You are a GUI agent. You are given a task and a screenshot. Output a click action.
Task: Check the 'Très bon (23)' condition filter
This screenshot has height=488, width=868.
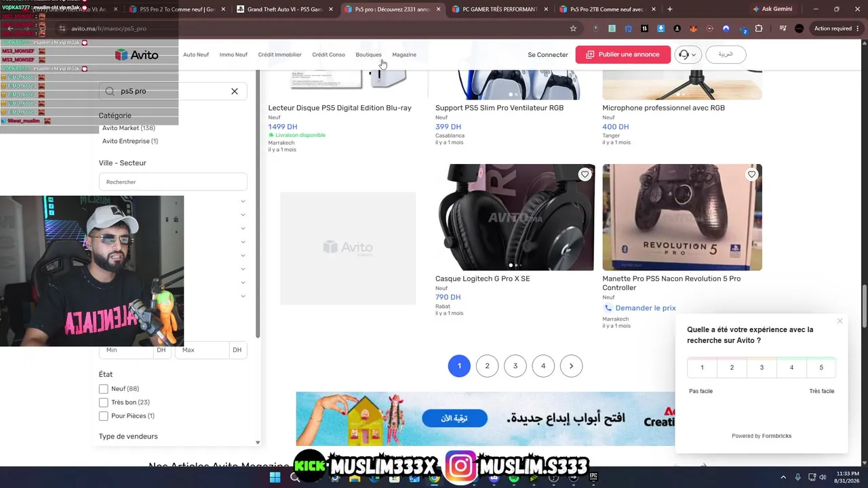point(104,403)
